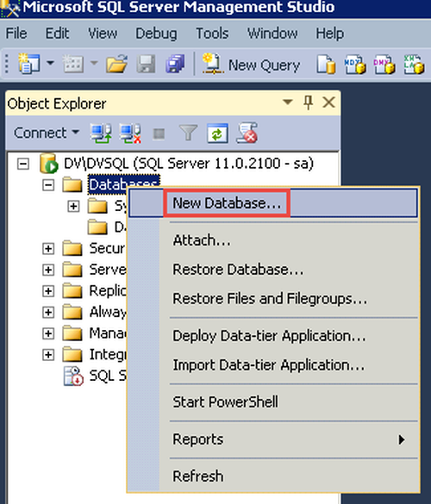The image size is (431, 504).
Task: Click the Add New Item toolbar icon
Action: click(72, 64)
